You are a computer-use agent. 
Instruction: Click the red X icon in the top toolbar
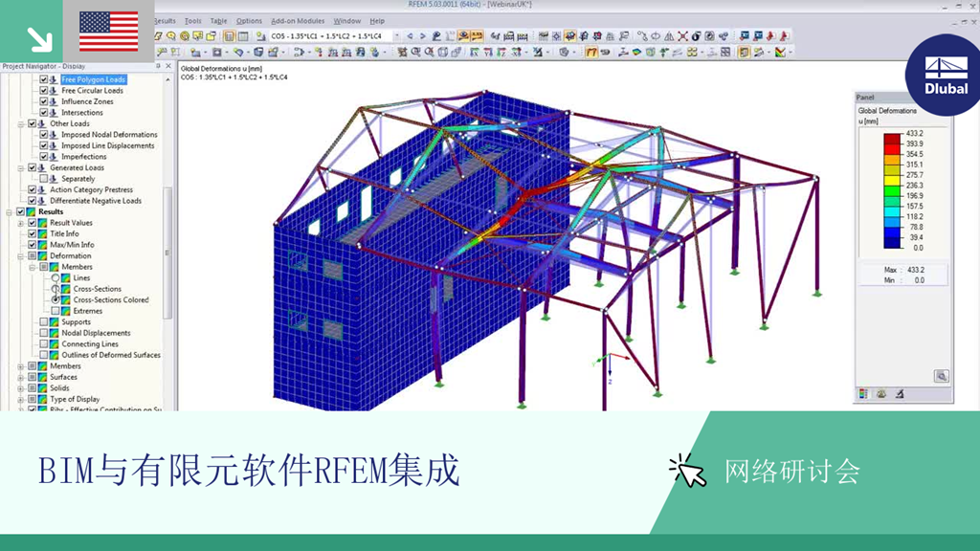pos(682,36)
